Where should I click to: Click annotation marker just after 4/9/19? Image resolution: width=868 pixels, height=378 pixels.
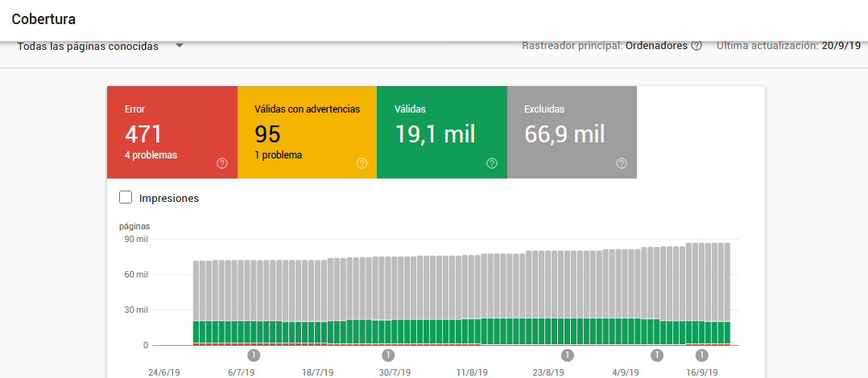tap(657, 355)
